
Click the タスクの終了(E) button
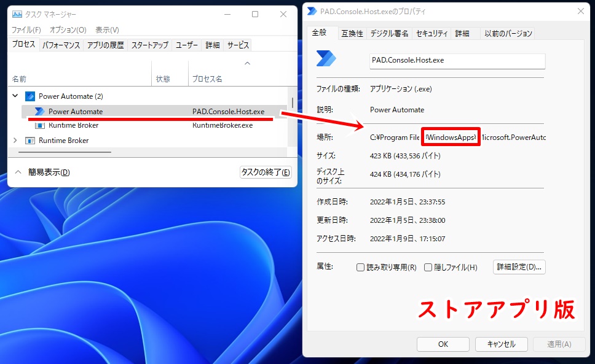pos(266,172)
